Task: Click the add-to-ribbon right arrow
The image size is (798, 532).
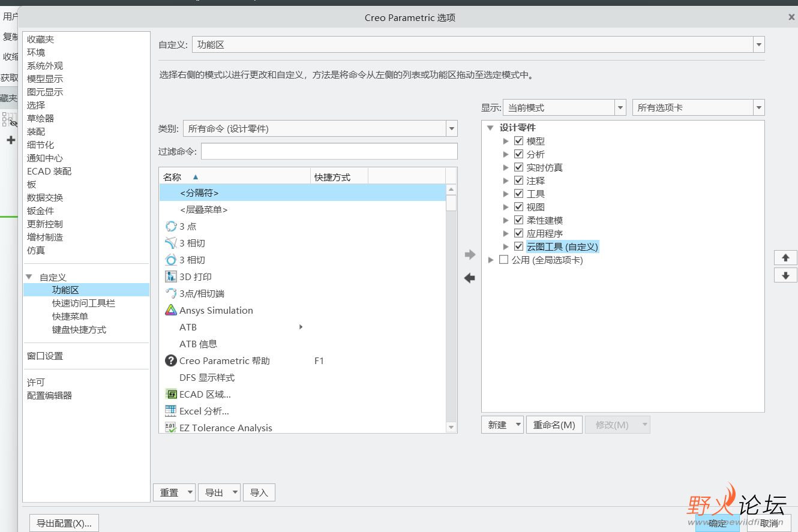Action: (470, 255)
